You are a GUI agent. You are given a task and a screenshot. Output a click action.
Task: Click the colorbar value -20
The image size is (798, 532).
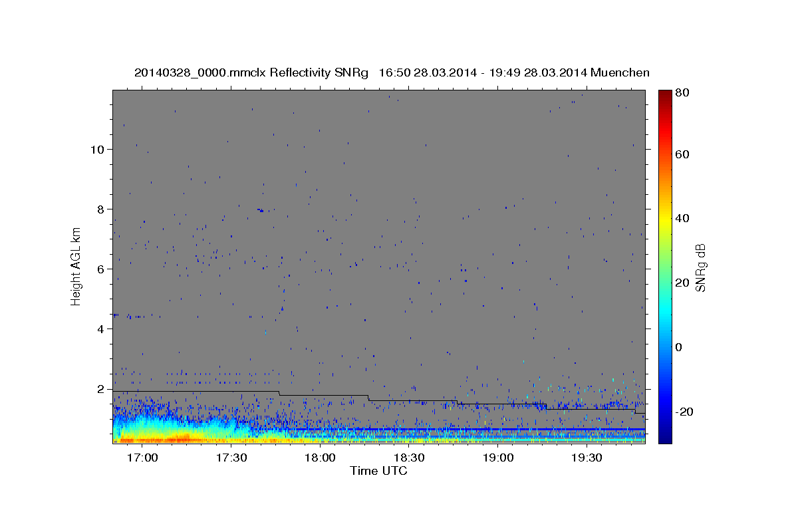(x=684, y=412)
